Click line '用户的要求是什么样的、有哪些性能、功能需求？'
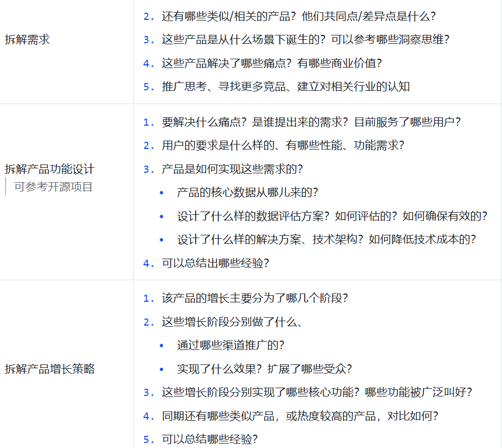The image size is (502, 448). pos(283,145)
